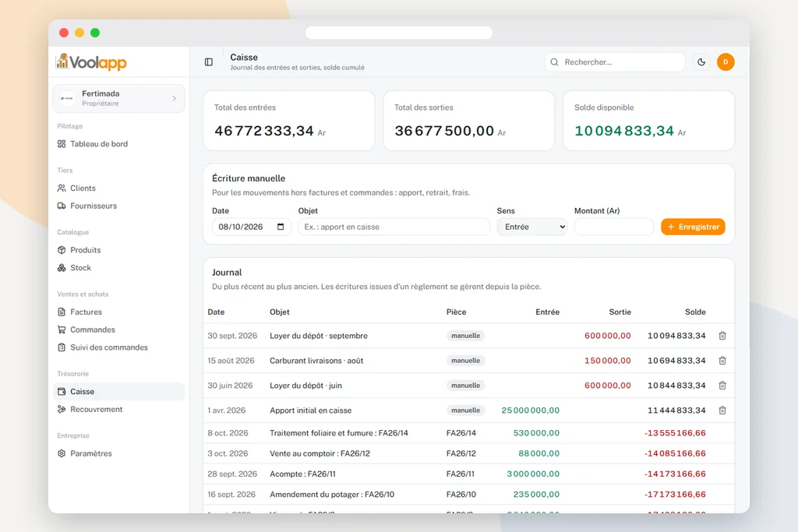The height and width of the screenshot is (532, 798).
Task: Click the Stock icon in sidebar
Action: coord(62,268)
